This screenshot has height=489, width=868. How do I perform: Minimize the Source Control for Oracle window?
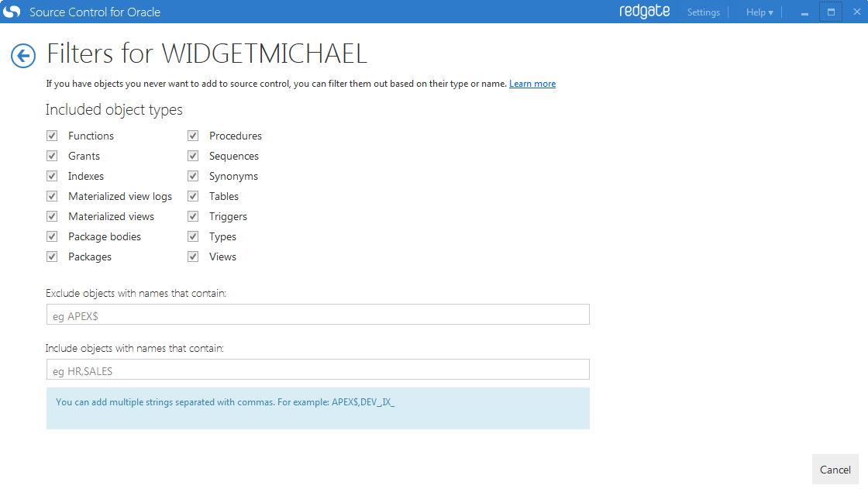pyautogui.click(x=804, y=12)
